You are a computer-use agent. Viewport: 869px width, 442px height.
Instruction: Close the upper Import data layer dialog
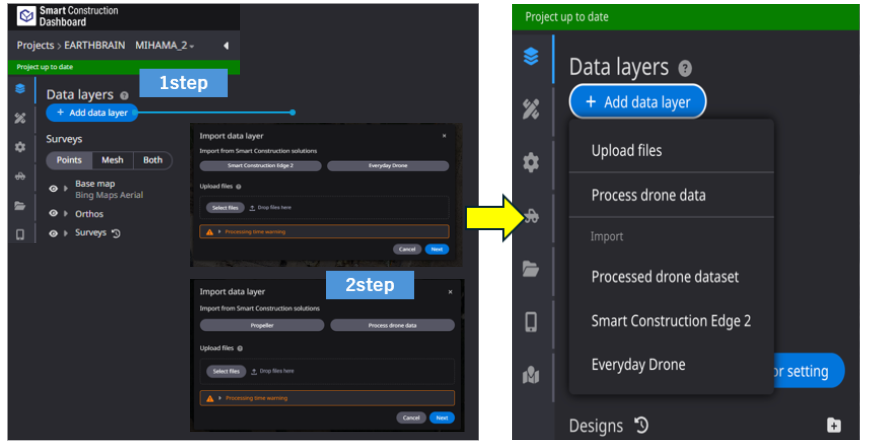pyautogui.click(x=444, y=136)
